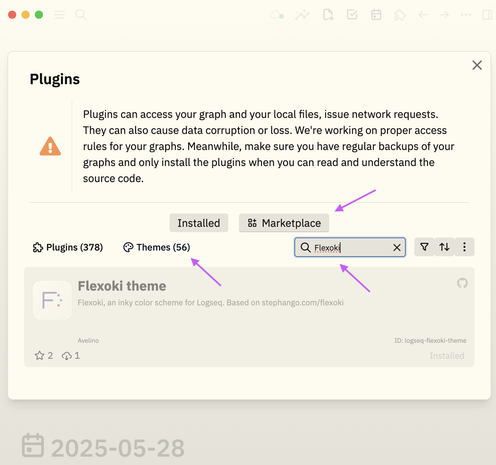The width and height of the screenshot is (496, 465).
Task: Click the puzzle-piece plugins toolbar icon
Action: [400, 15]
